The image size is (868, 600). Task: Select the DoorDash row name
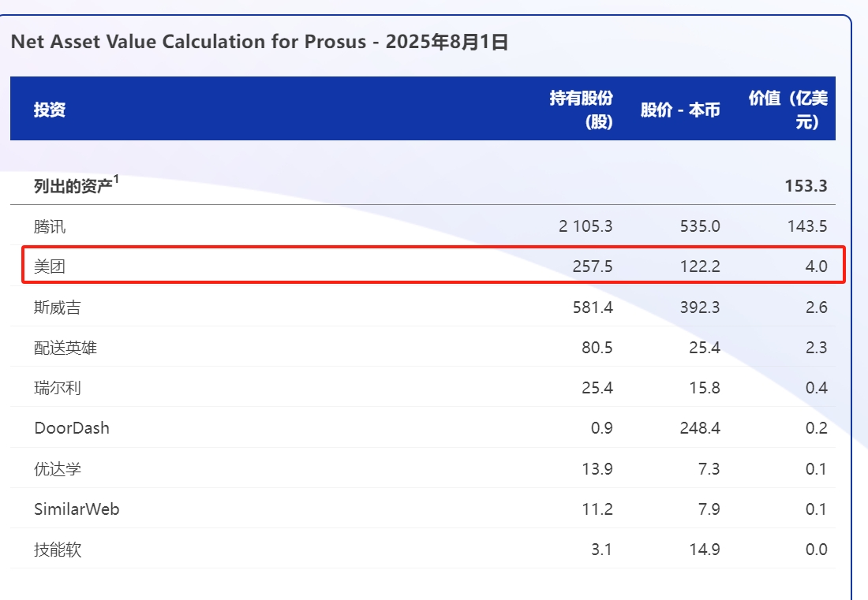pos(72,428)
